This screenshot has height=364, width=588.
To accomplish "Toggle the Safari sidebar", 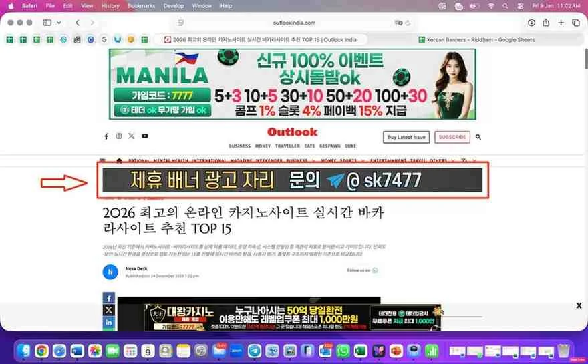I will (47, 23).
